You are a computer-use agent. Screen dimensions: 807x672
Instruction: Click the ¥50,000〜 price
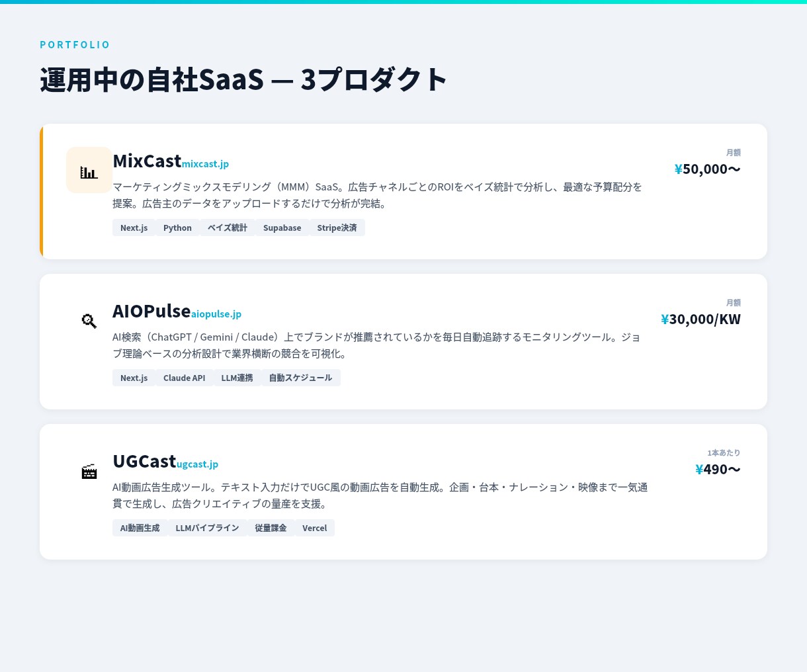pyautogui.click(x=707, y=169)
